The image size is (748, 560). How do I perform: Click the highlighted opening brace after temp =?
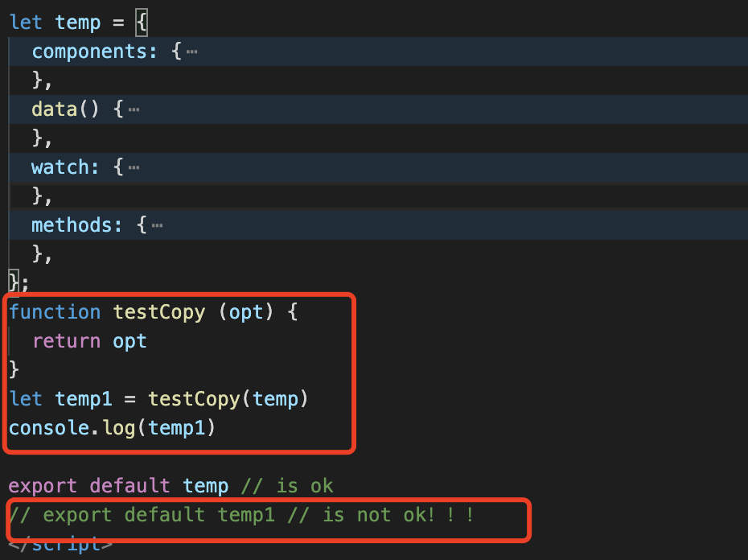click(x=142, y=23)
